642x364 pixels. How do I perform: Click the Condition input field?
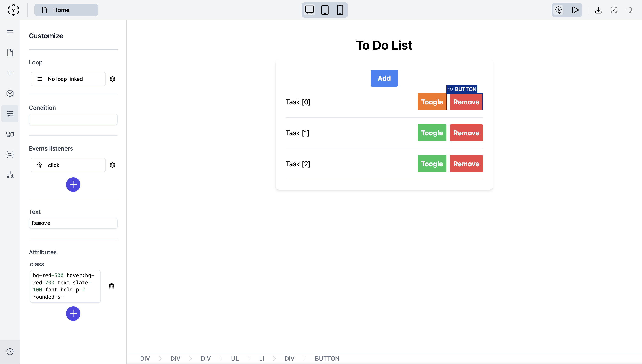pyautogui.click(x=73, y=119)
